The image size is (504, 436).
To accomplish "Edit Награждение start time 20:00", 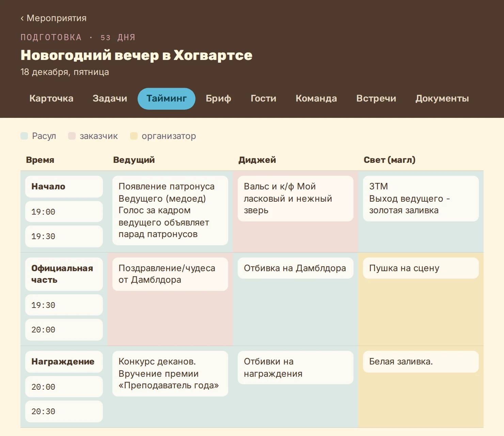I will pyautogui.click(x=64, y=387).
